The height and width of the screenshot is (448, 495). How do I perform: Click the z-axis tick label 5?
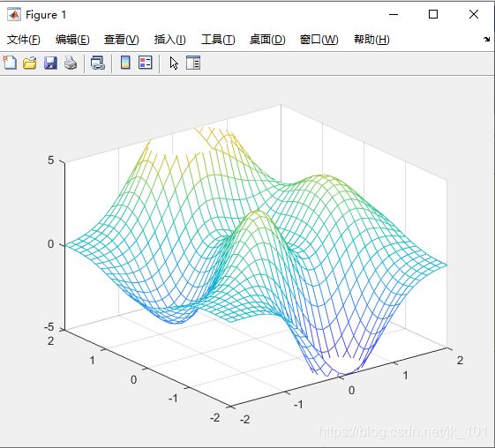point(51,161)
